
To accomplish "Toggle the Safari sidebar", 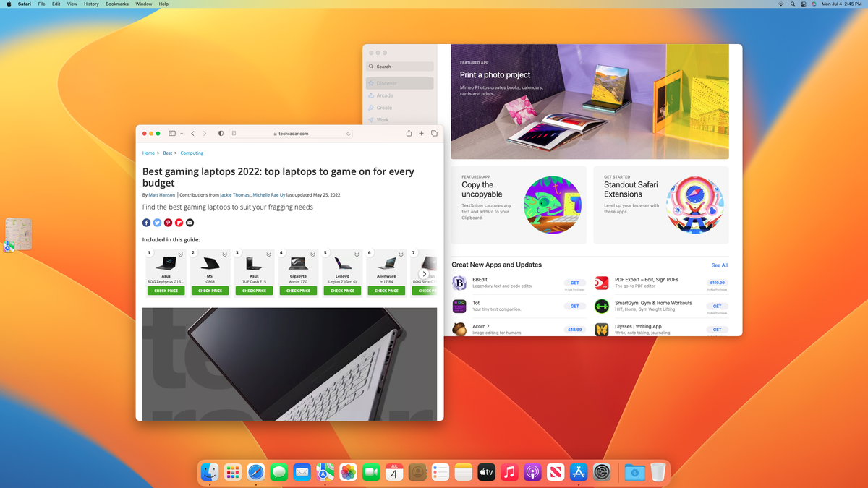I will [171, 133].
